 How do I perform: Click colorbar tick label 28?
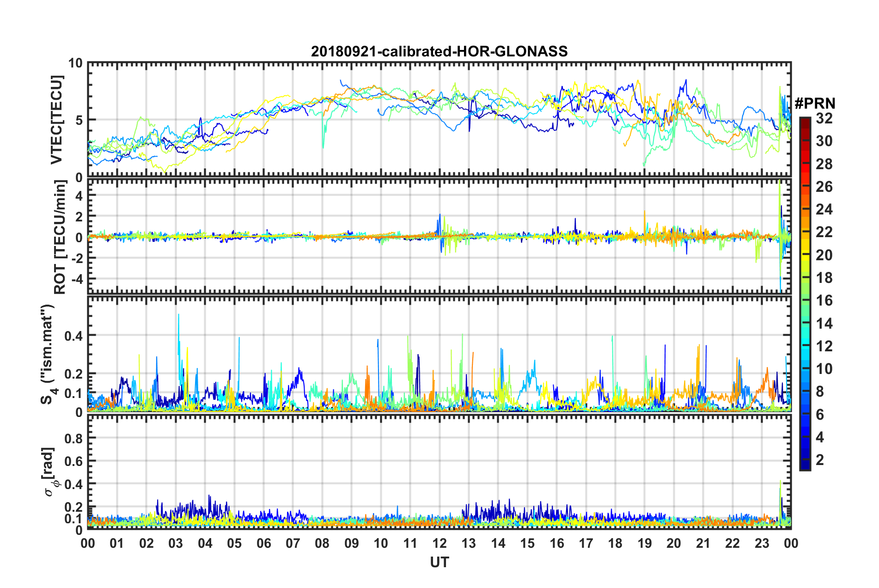[x=824, y=164]
